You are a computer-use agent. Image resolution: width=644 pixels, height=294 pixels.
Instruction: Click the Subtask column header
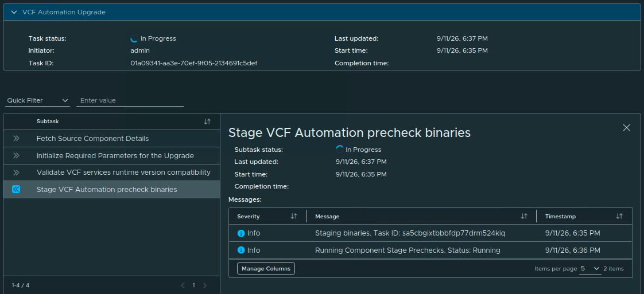48,121
